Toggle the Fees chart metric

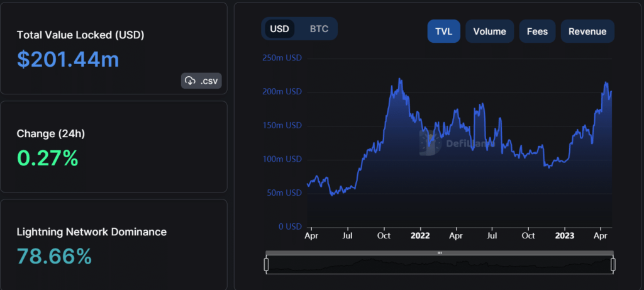coord(537,31)
